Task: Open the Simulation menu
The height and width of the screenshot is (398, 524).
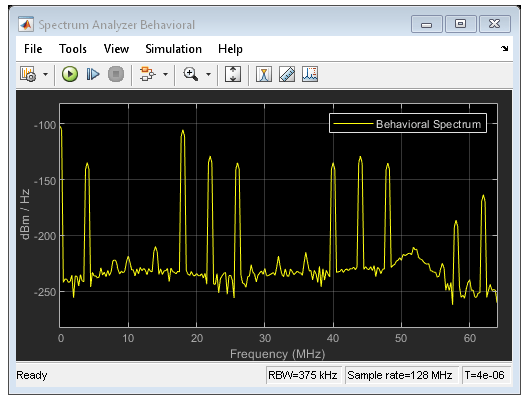Action: pos(173,49)
